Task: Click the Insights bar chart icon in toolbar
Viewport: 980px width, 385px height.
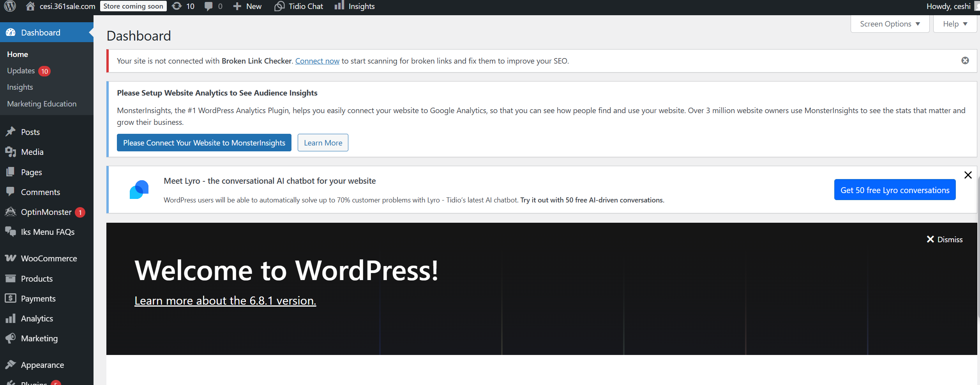Action: (x=339, y=6)
